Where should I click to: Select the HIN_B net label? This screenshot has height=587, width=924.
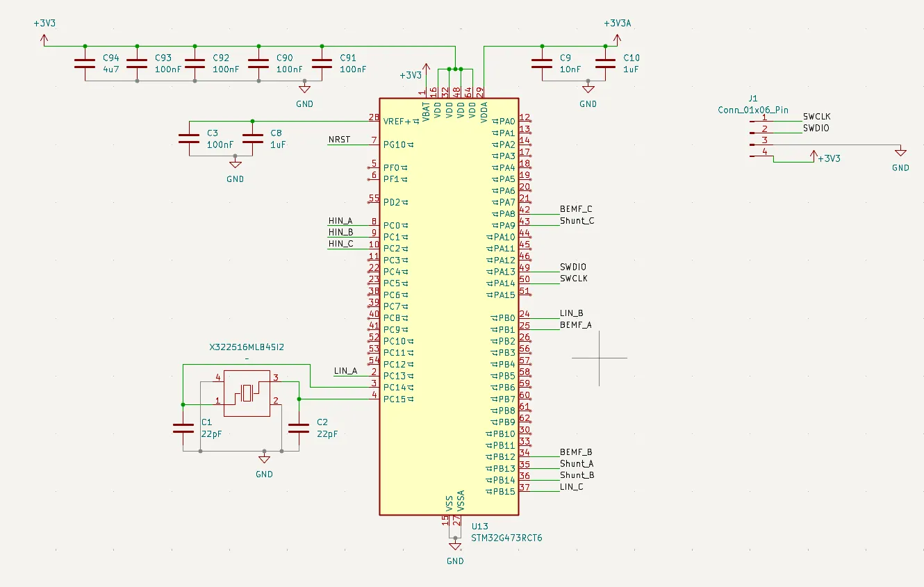[340, 232]
